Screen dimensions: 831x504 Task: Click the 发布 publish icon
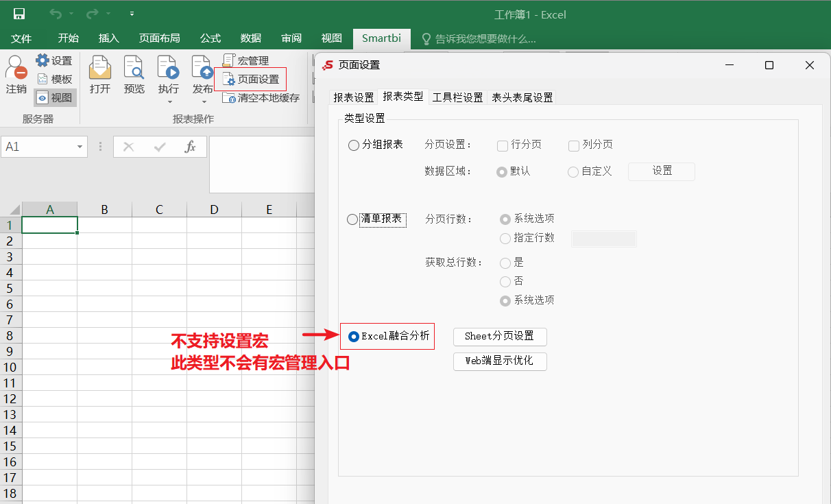[202, 68]
